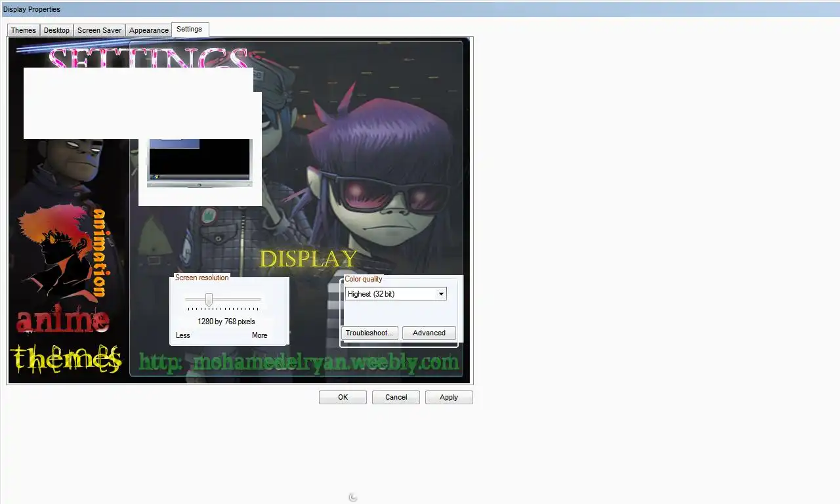The height and width of the screenshot is (504, 840).
Task: Click the 'Color quality' group label
Action: pos(364,279)
